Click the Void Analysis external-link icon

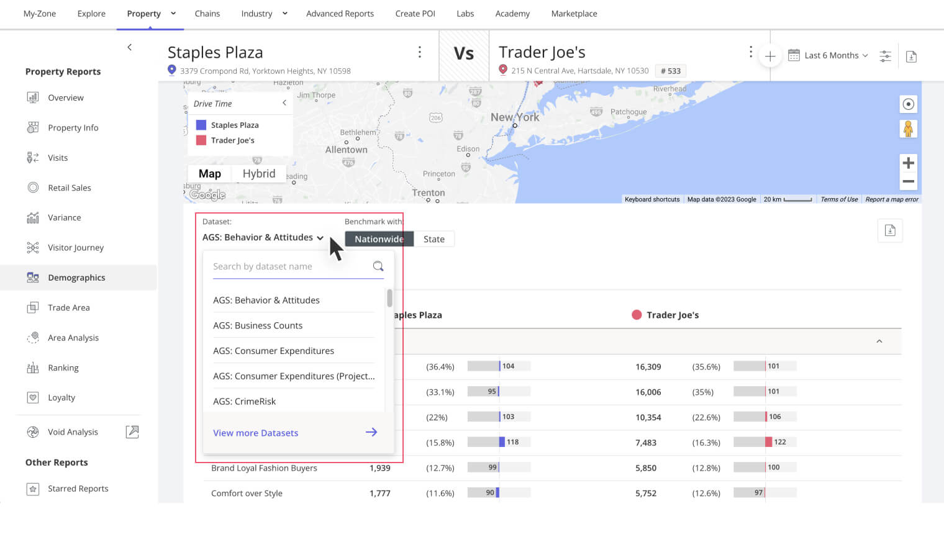[x=132, y=431]
